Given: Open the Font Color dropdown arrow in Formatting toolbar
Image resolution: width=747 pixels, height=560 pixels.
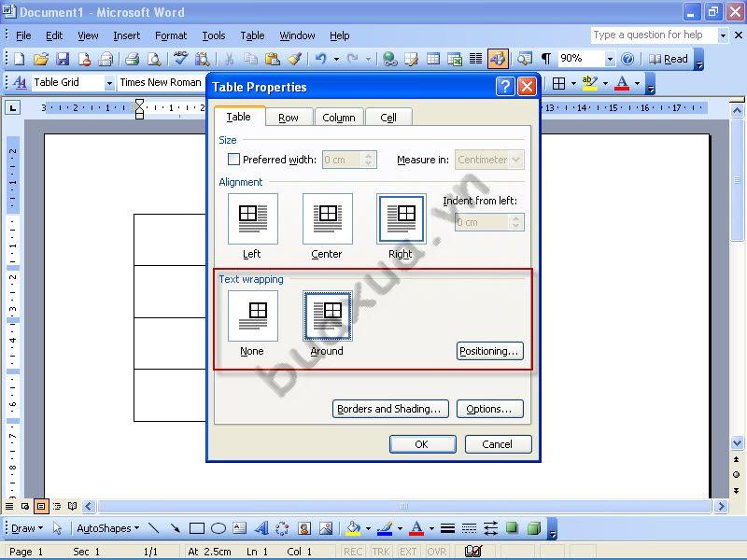Looking at the screenshot, I should 637,84.
